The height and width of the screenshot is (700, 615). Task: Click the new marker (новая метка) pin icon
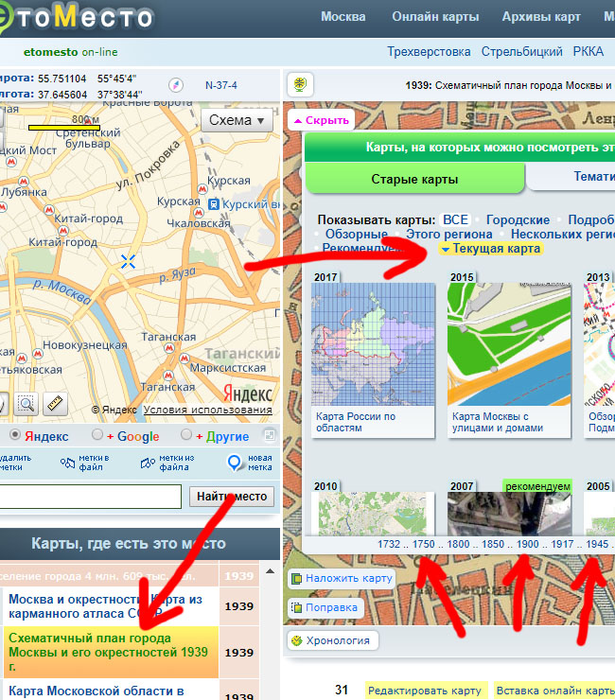(x=236, y=463)
